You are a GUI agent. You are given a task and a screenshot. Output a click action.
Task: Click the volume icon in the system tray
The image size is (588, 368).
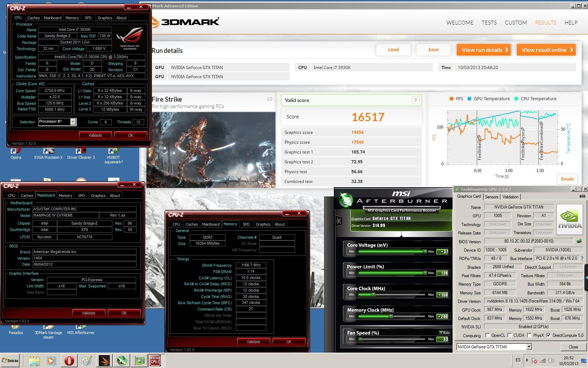551,360
